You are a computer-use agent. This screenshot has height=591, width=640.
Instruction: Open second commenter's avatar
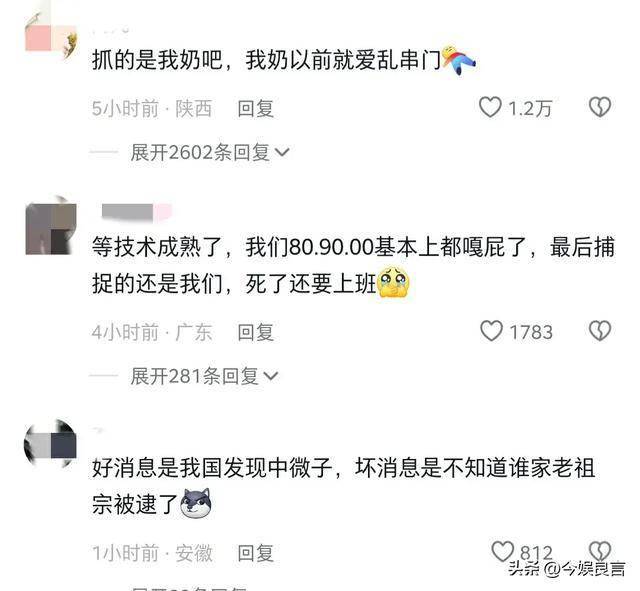pos(51,225)
